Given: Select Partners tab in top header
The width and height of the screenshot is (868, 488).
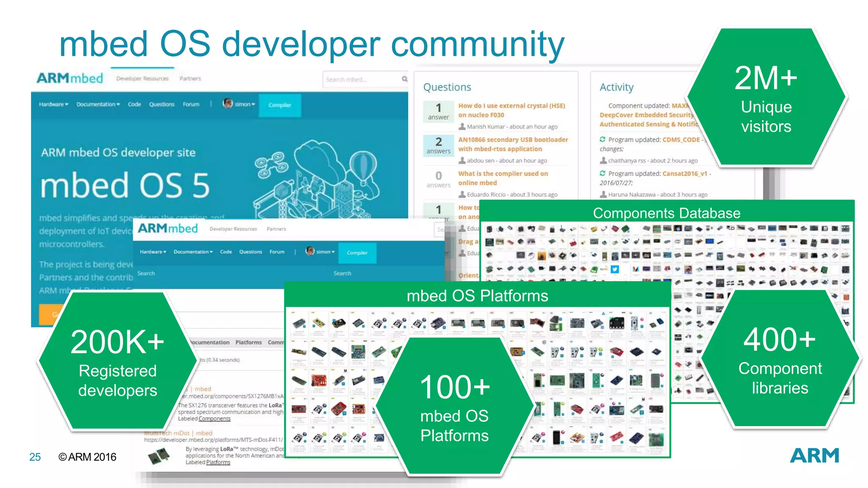Looking at the screenshot, I should coord(190,78).
